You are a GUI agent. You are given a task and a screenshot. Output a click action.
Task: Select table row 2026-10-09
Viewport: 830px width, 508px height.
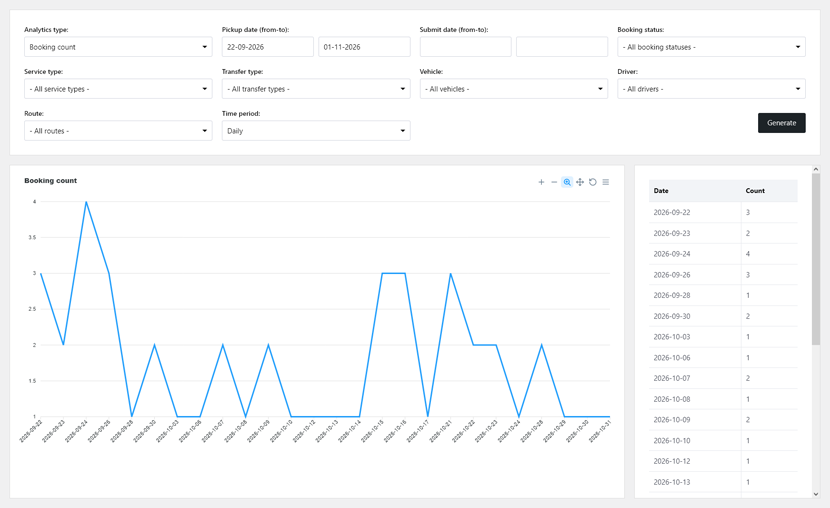coord(723,420)
